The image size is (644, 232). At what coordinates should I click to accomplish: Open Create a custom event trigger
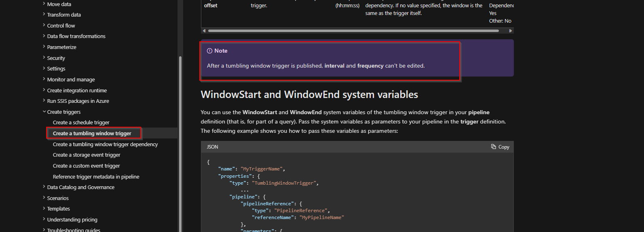pos(86,166)
